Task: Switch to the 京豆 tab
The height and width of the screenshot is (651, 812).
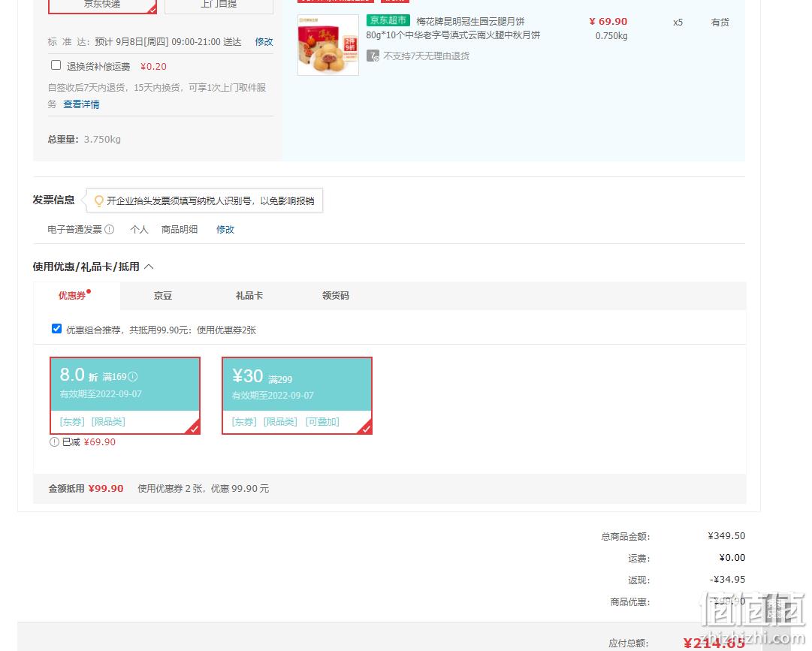Action: [162, 296]
